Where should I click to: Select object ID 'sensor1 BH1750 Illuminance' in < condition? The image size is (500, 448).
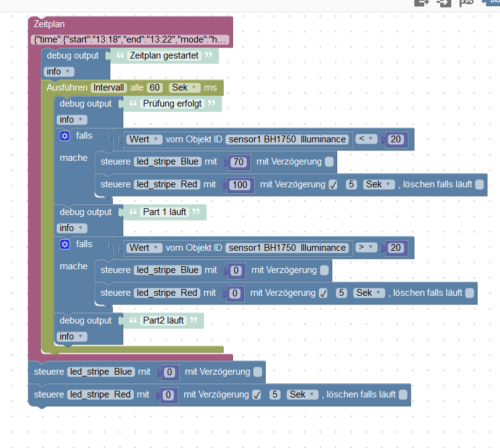pos(287,139)
